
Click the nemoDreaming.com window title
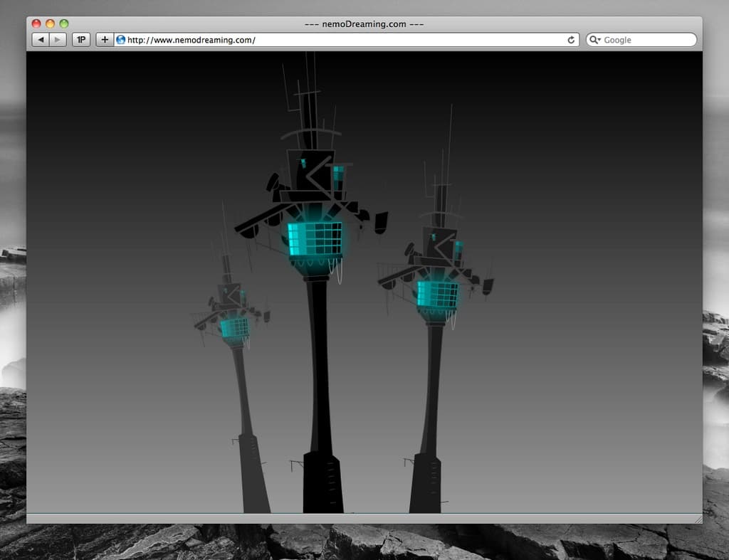pyautogui.click(x=364, y=24)
